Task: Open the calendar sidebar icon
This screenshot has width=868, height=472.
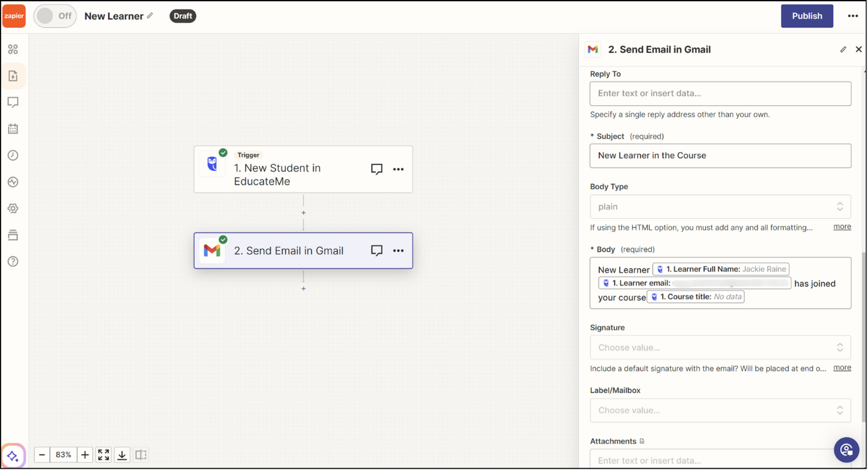Action: [13, 129]
